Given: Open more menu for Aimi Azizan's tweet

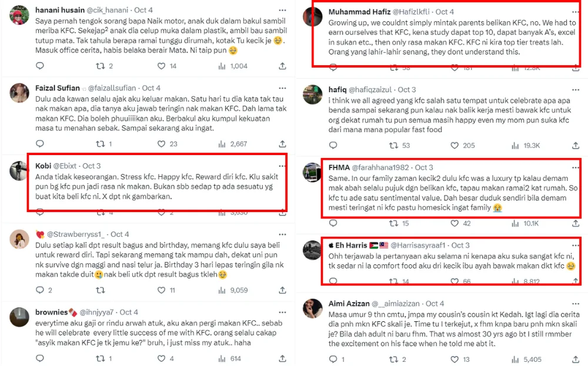Looking at the screenshot, I should pos(575,303).
